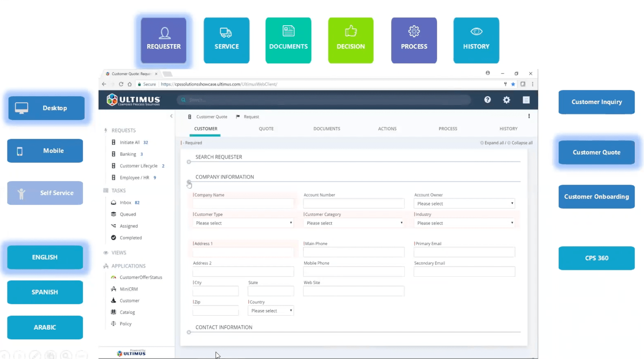The width and height of the screenshot is (644, 359).
Task: Open the Country dropdown
Action: (271, 310)
